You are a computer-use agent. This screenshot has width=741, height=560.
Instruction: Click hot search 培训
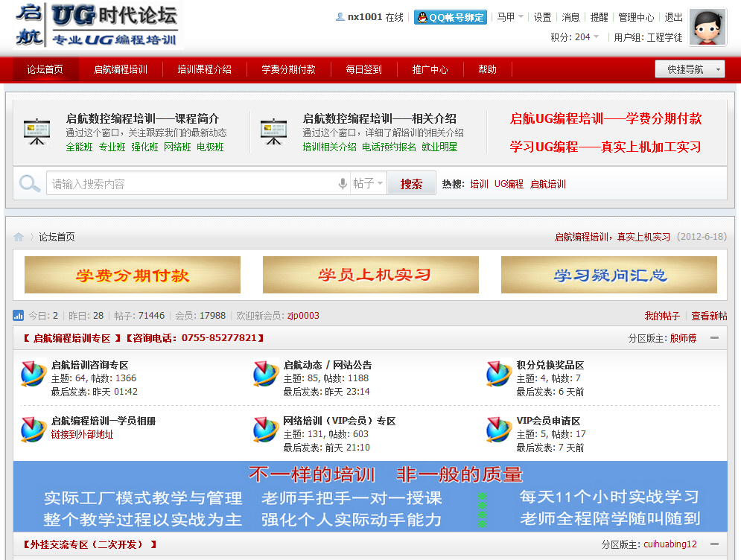coord(479,184)
